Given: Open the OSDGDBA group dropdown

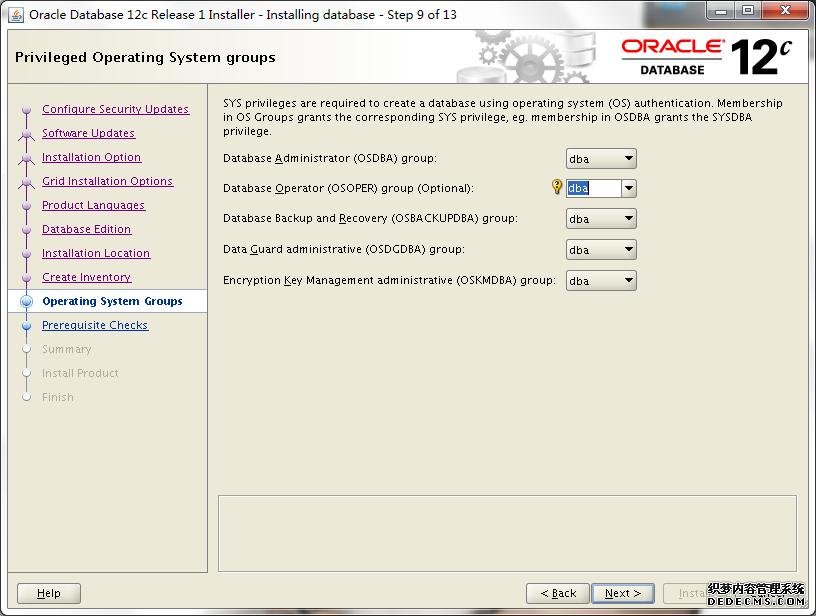Looking at the screenshot, I should click(601, 250).
